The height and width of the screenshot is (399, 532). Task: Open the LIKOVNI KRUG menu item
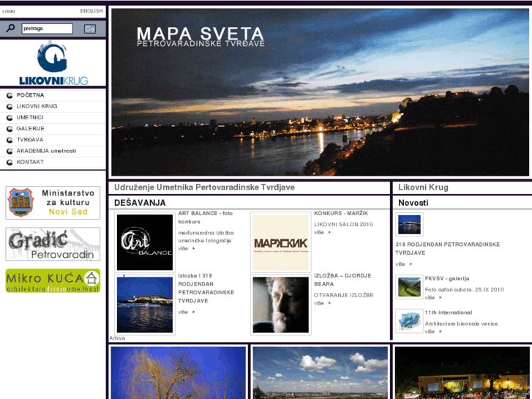coord(37,106)
